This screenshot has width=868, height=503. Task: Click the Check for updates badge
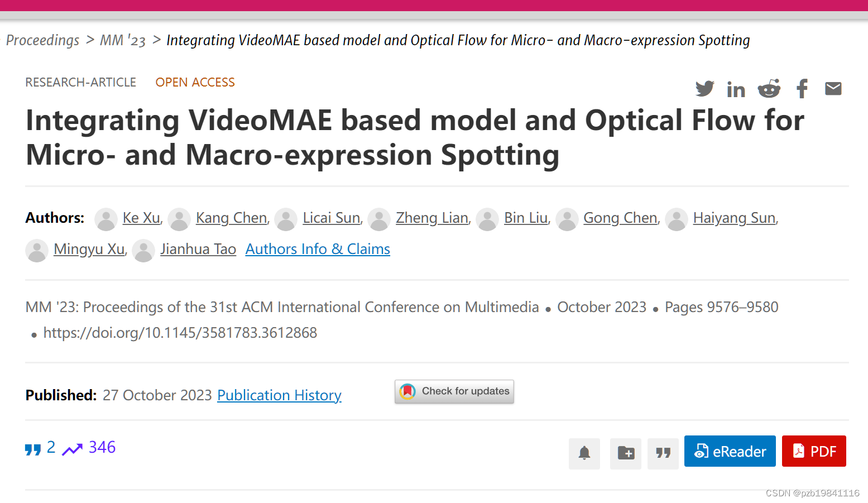pos(454,391)
